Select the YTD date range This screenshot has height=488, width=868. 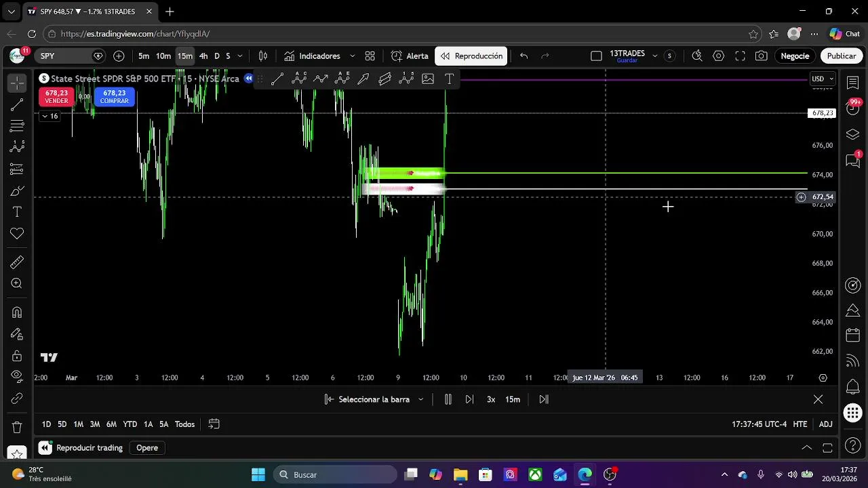[130, 424]
